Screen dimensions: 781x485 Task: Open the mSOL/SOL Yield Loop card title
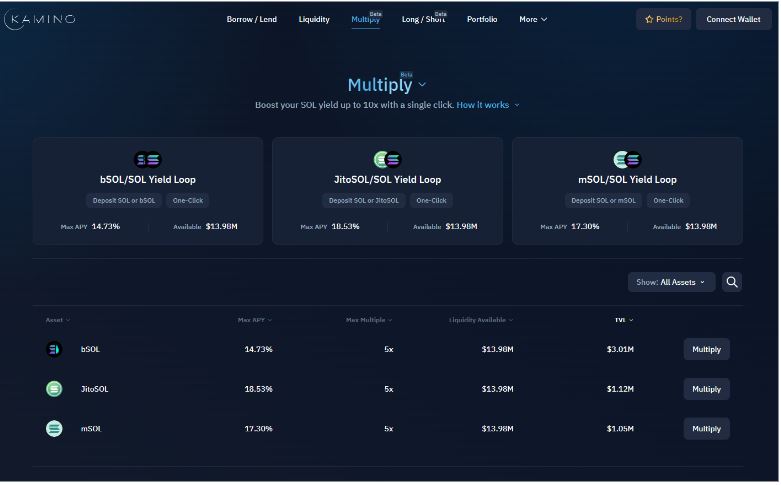(x=628, y=180)
